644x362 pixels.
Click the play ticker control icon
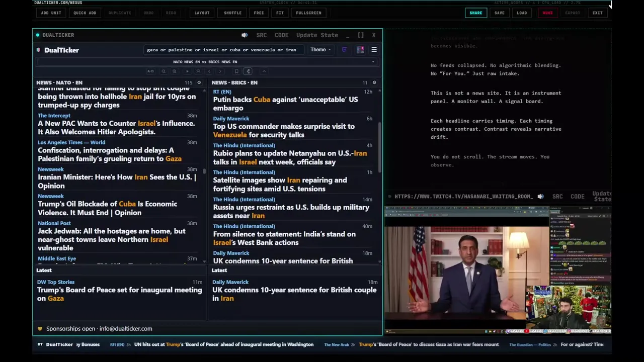click(187, 71)
